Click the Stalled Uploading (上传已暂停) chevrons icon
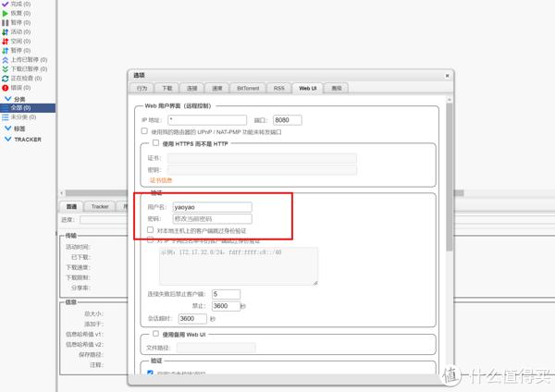 point(5,60)
